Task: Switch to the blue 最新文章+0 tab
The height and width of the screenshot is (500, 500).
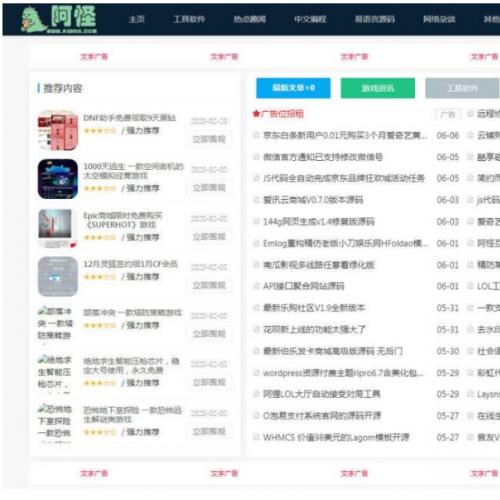Action: click(x=293, y=88)
